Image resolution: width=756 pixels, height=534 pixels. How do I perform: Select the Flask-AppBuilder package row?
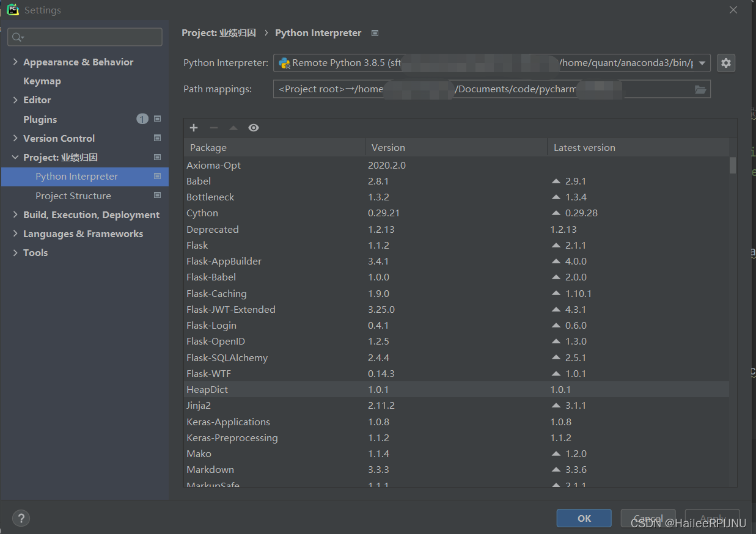457,261
